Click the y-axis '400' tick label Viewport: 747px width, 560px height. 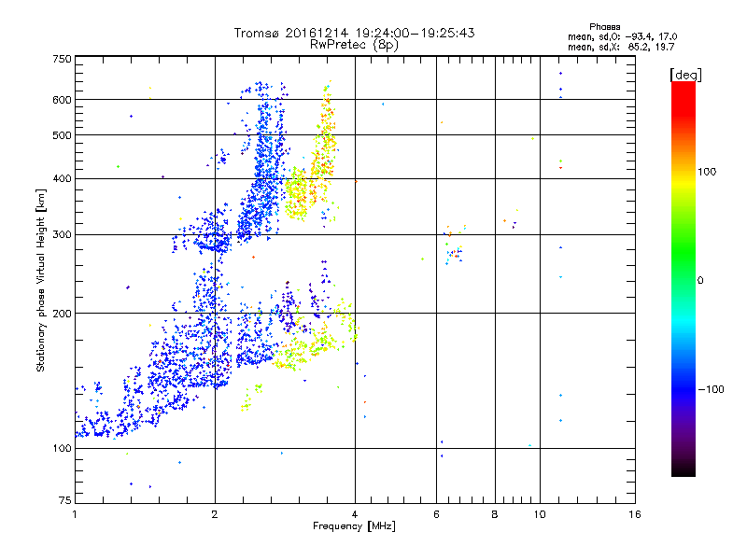(x=62, y=178)
